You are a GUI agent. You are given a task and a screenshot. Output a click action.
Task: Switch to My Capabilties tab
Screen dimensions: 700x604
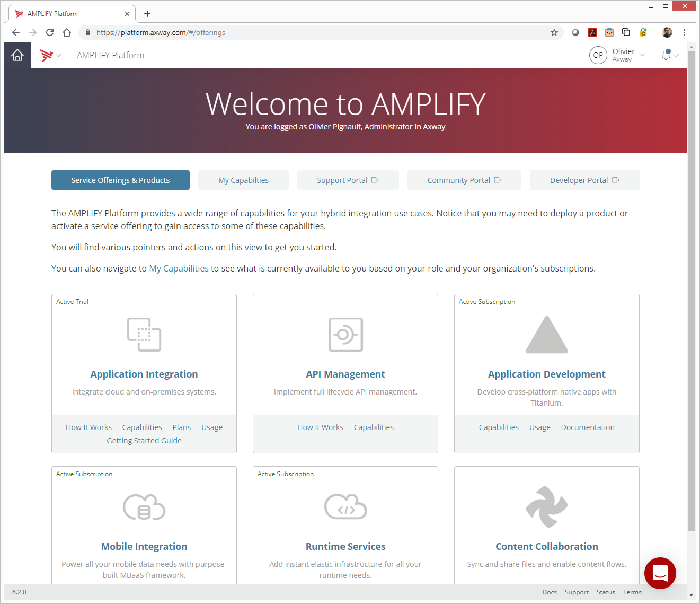(x=244, y=180)
